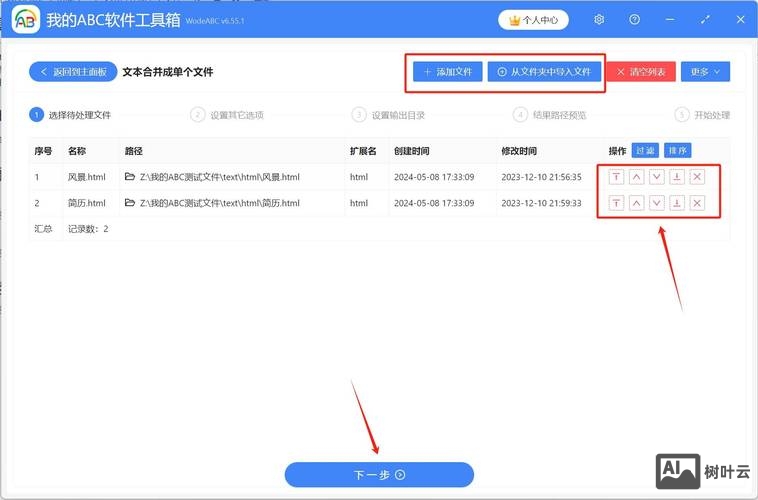Select step 5 开始处理
The width and height of the screenshot is (758, 500).
click(x=702, y=115)
